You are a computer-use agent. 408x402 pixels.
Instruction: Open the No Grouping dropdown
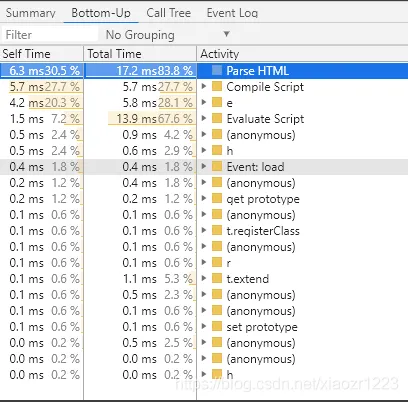[168, 34]
